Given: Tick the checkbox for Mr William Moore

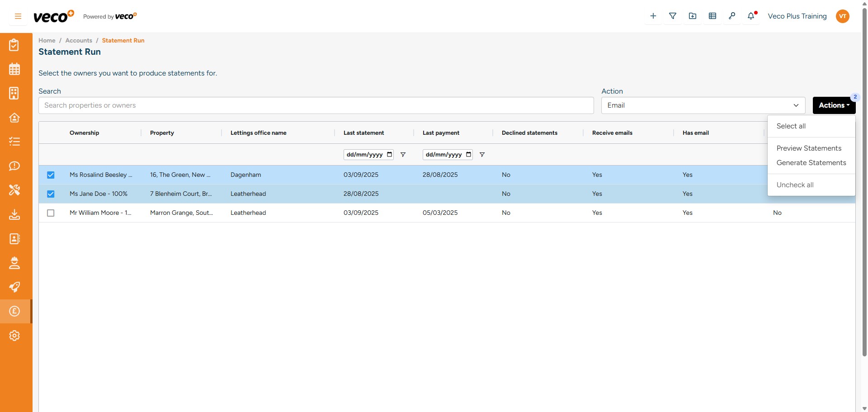Looking at the screenshot, I should point(51,213).
